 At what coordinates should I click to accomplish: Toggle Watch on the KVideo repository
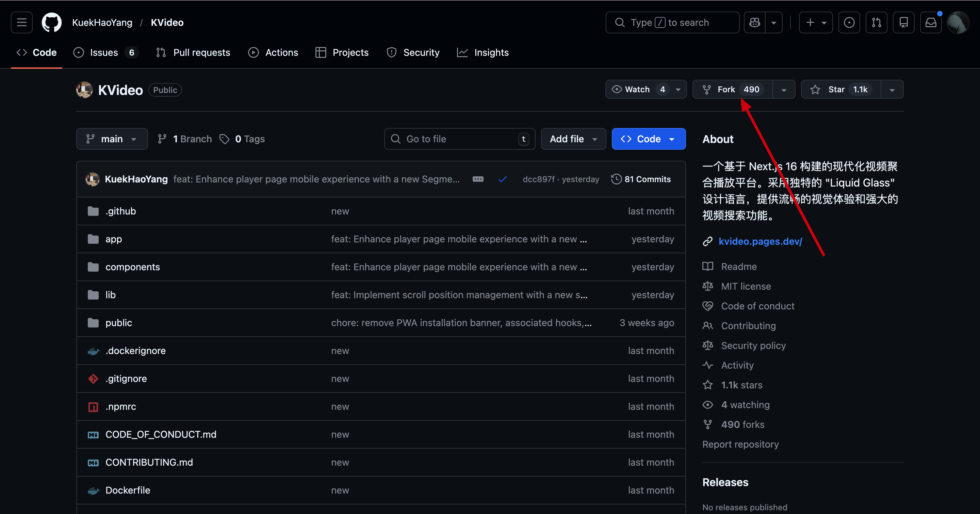[x=637, y=90]
